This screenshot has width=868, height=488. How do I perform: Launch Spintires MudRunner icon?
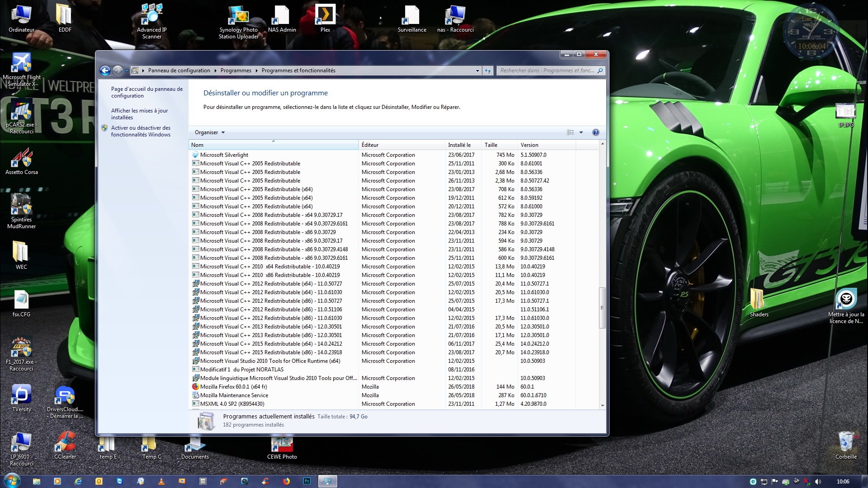(x=21, y=211)
